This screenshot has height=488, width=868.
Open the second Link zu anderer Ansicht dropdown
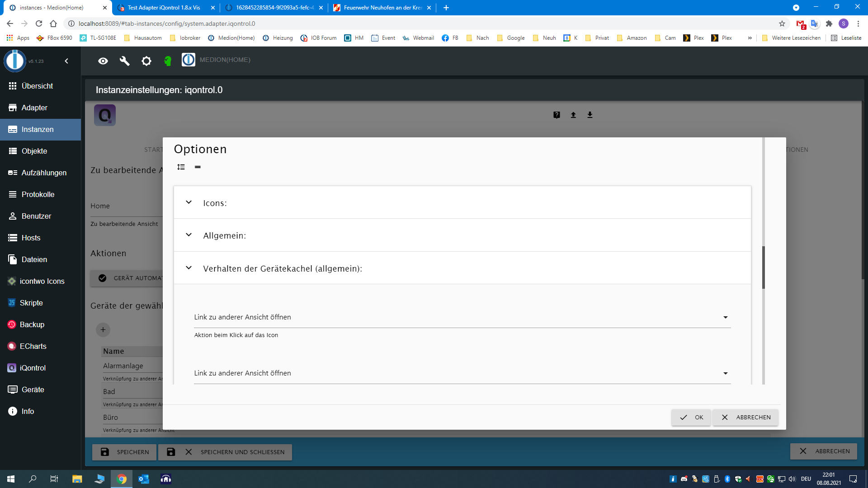coord(462,373)
